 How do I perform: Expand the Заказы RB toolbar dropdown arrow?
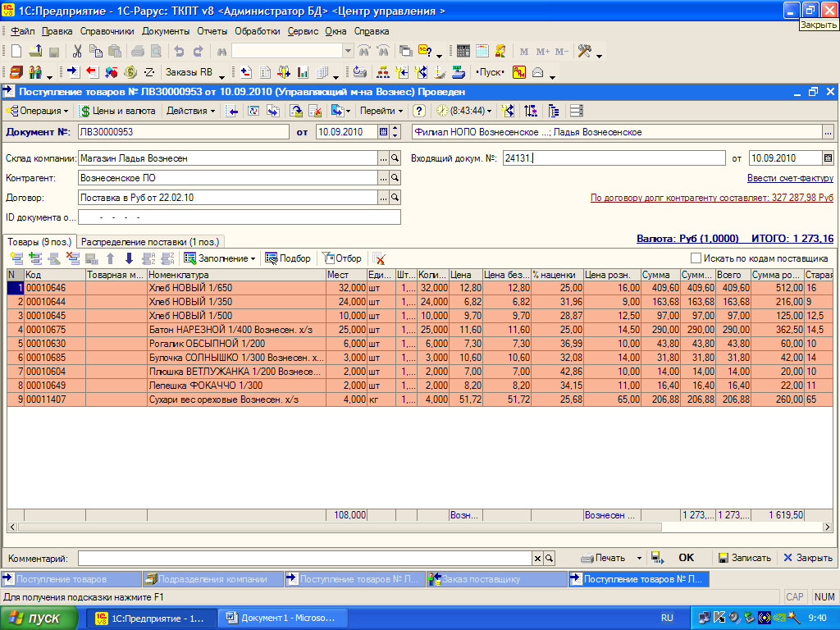click(221, 76)
